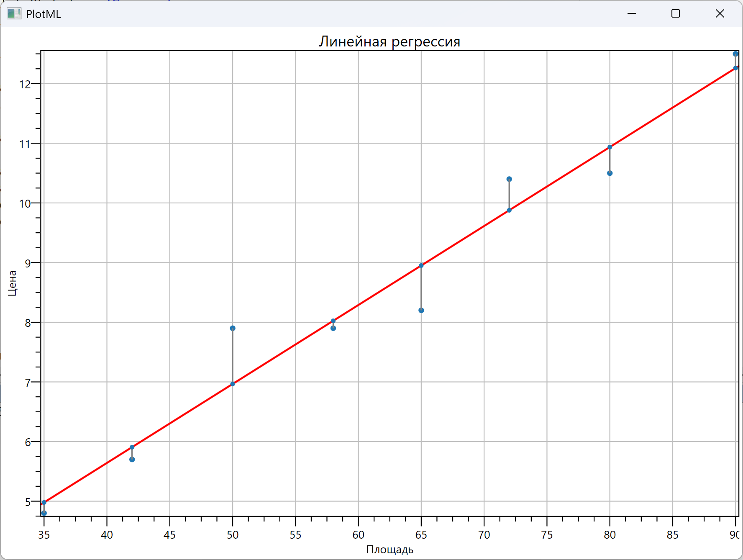The width and height of the screenshot is (743, 560).
Task: Click the Y-axis tick label 10
Action: 25,204
